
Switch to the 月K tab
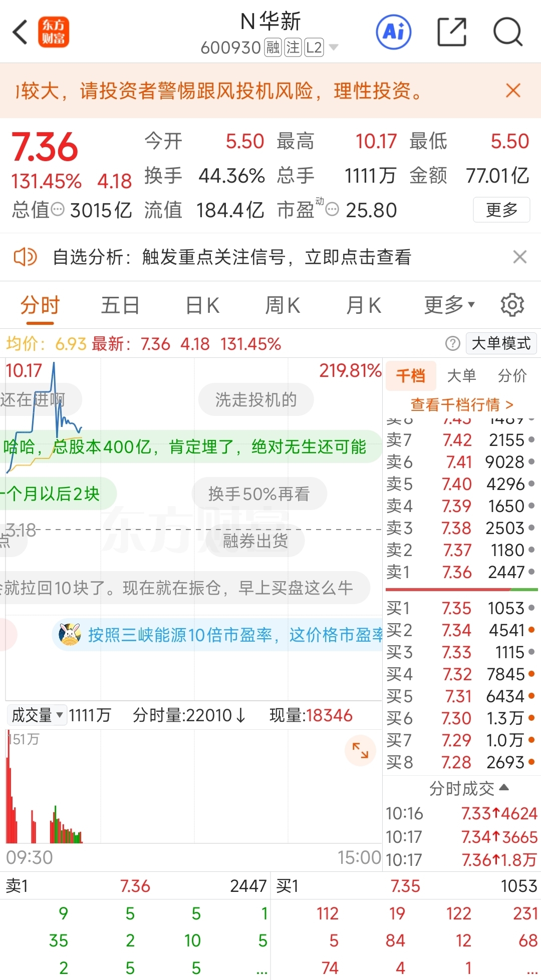[x=364, y=305]
